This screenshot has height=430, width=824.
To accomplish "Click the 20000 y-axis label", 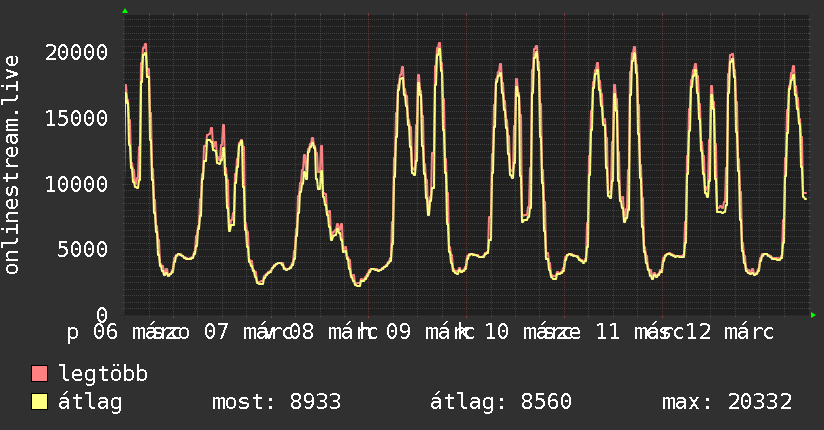I will coord(76,53).
